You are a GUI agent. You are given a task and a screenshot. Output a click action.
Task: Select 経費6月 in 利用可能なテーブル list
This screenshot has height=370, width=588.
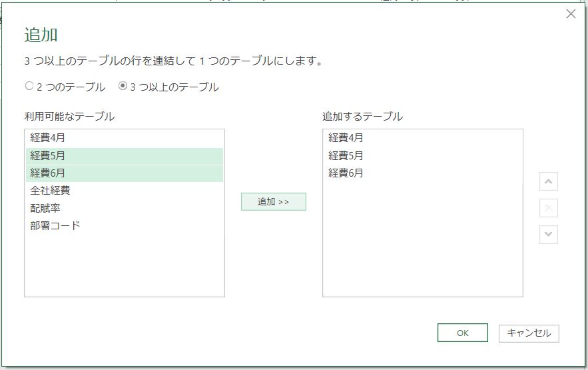click(47, 173)
